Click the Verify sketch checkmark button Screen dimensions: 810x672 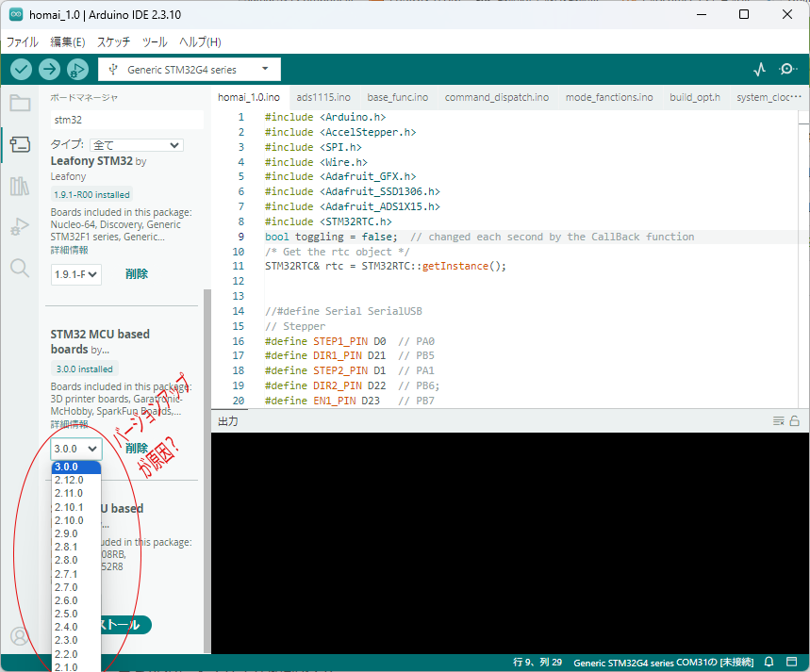click(x=21, y=69)
